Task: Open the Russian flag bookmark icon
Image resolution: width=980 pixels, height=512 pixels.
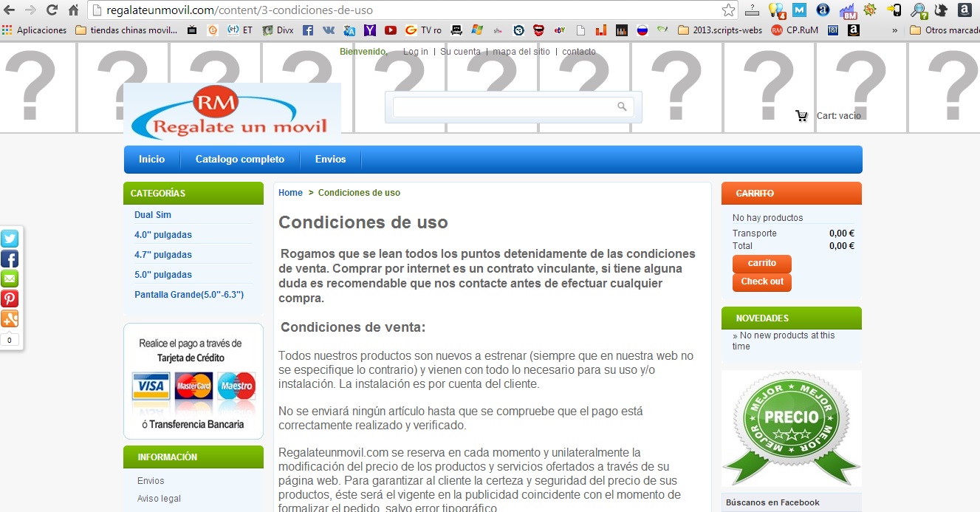Action: (x=643, y=30)
